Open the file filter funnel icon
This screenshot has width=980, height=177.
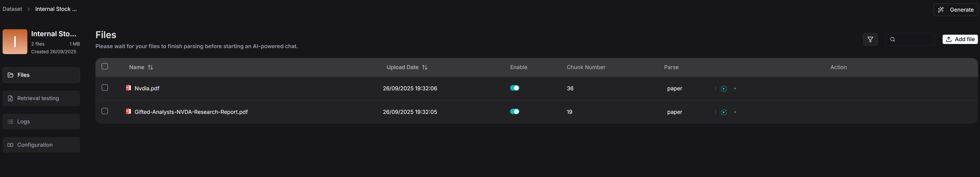click(870, 39)
